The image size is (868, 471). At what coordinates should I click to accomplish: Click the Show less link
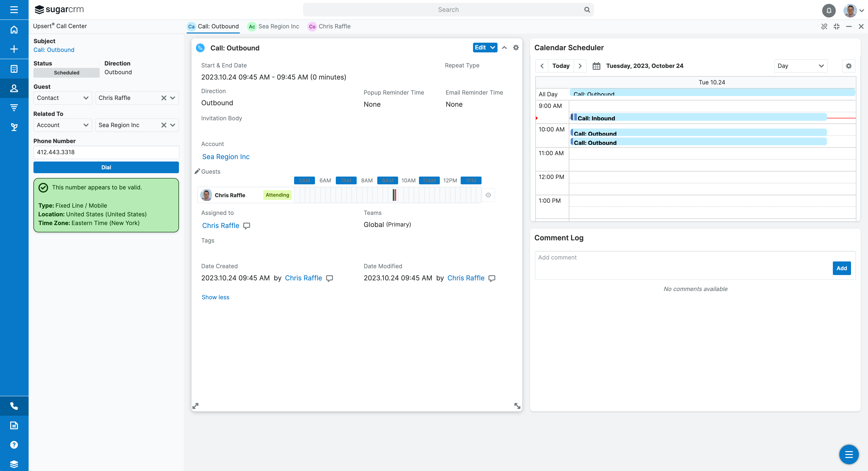coord(215,297)
